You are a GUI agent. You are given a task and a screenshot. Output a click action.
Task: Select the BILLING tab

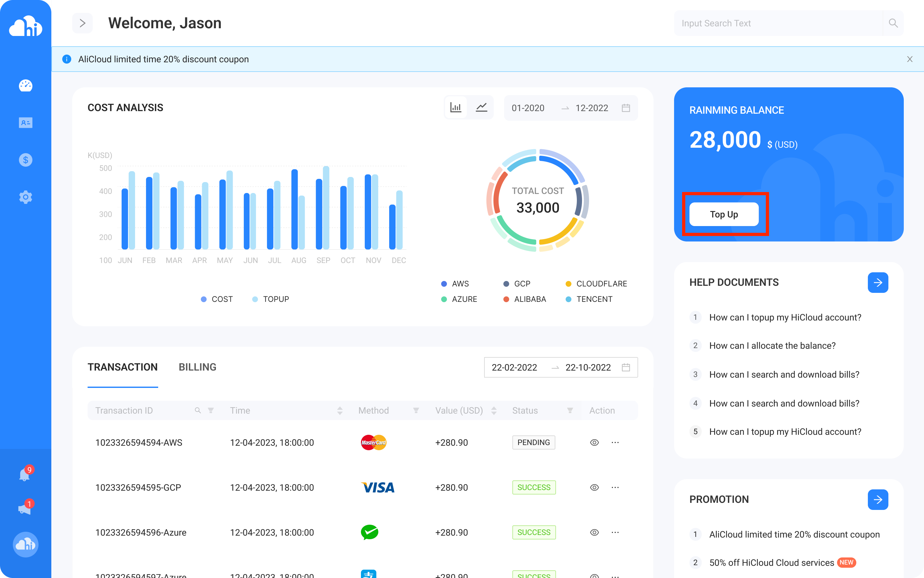point(197,367)
